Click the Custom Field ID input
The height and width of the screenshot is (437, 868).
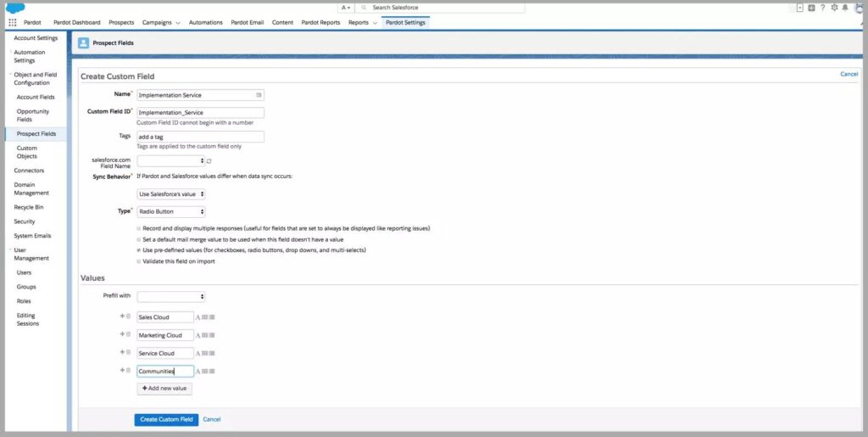coord(200,113)
